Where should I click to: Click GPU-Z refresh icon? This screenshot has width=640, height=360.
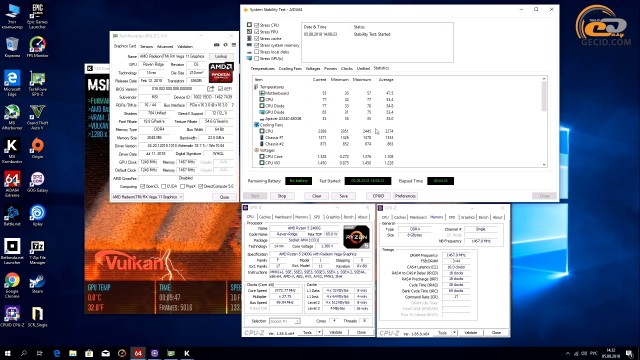point(225,45)
